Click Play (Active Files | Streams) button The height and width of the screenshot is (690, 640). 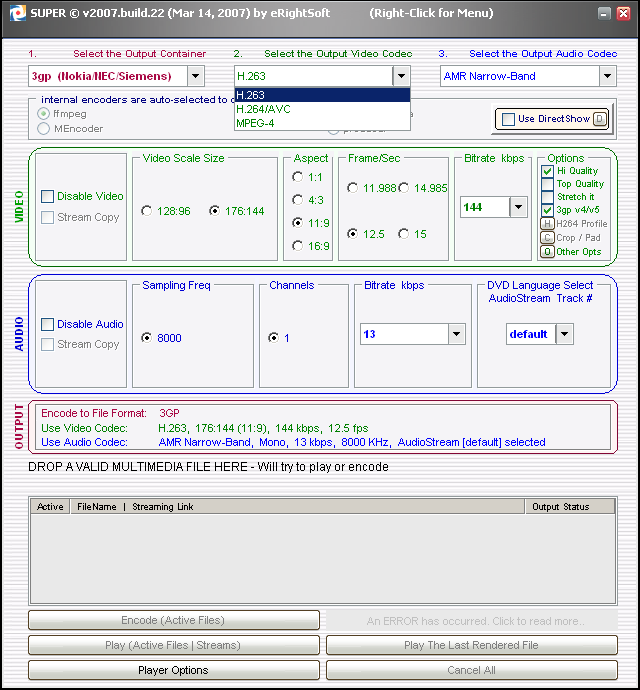173,645
